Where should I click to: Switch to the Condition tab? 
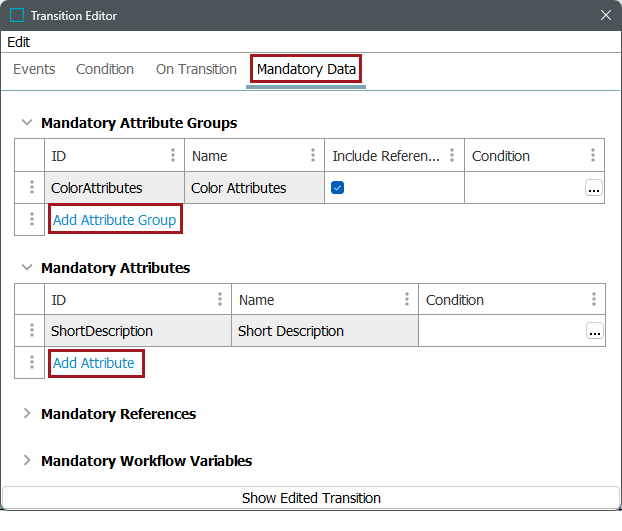(x=105, y=69)
